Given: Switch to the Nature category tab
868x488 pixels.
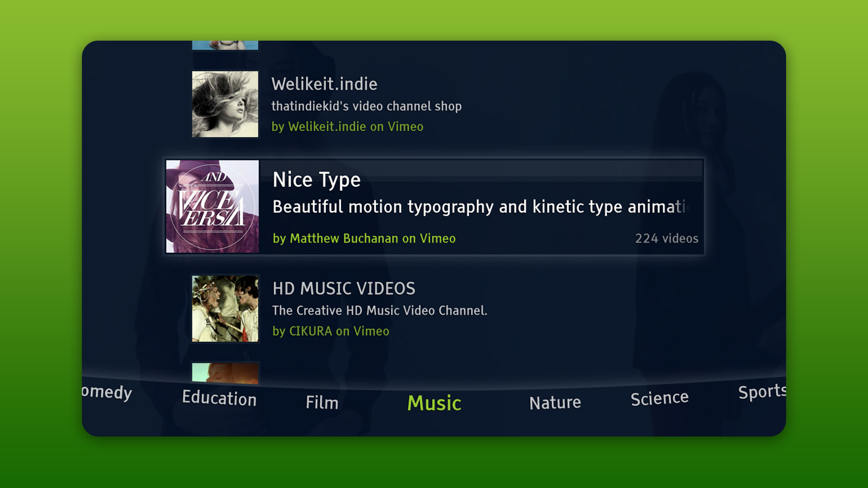Looking at the screenshot, I should (x=555, y=403).
